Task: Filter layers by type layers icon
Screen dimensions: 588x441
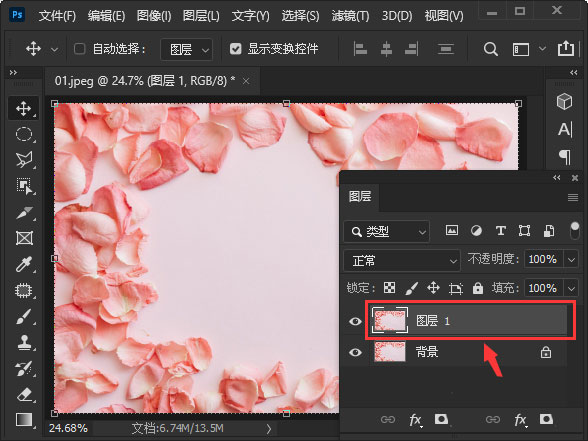Action: click(501, 231)
